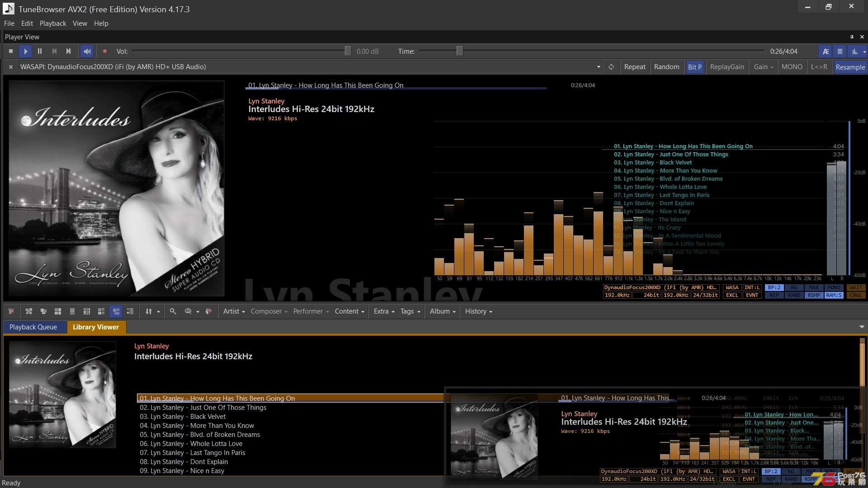Viewport: 868px width, 488px height.
Task: Click the stacked covers view icon
Action: tap(43, 311)
